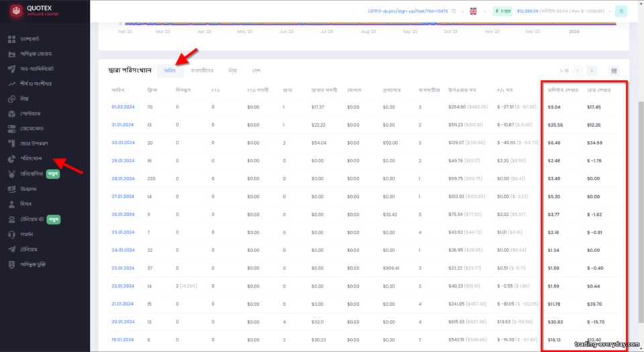The image size is (644, 352).
Task: Switch to the Country statistics tab
Action: pos(256,70)
